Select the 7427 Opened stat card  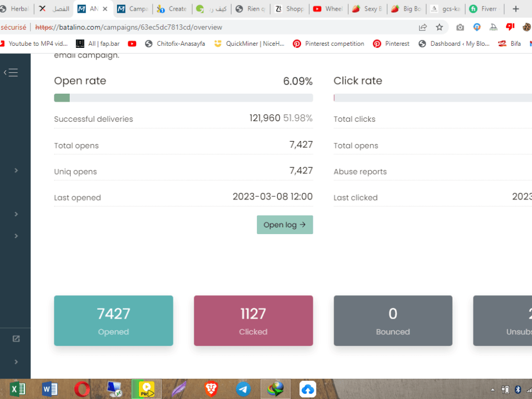[113, 320]
